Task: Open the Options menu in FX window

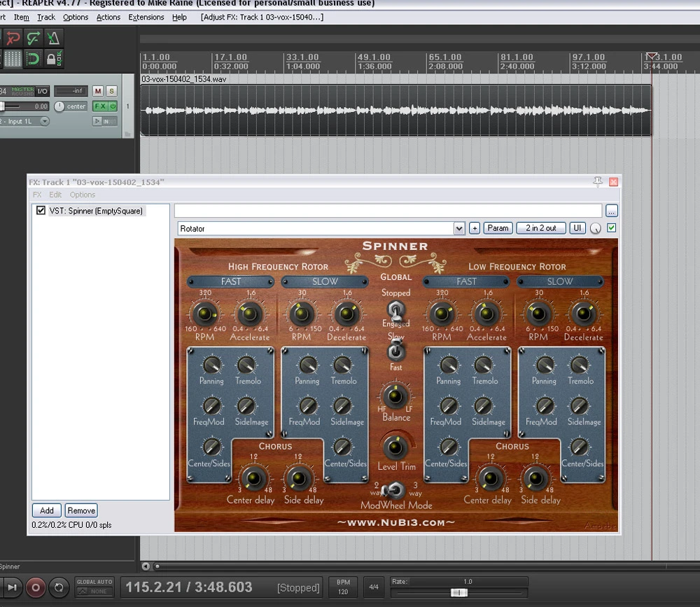Action: tap(83, 195)
